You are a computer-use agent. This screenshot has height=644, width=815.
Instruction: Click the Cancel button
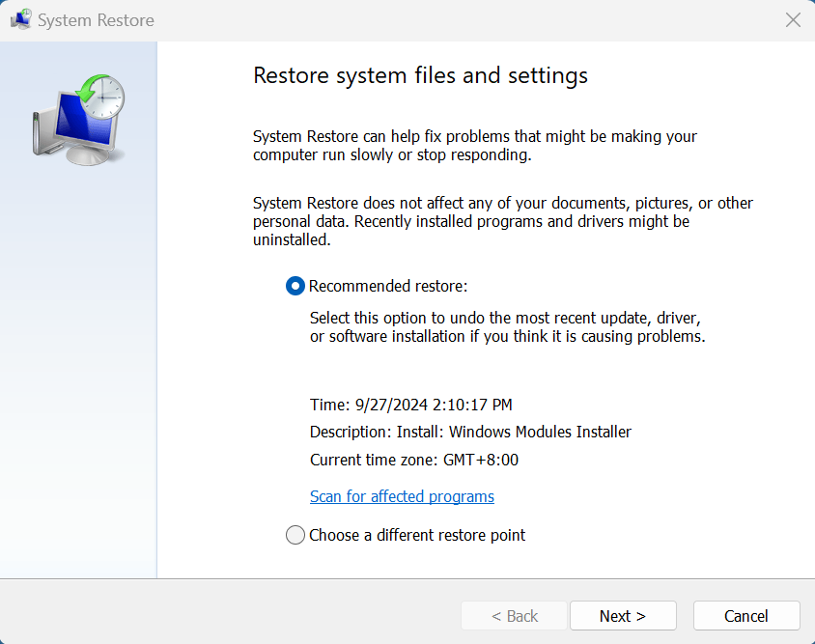tap(745, 616)
